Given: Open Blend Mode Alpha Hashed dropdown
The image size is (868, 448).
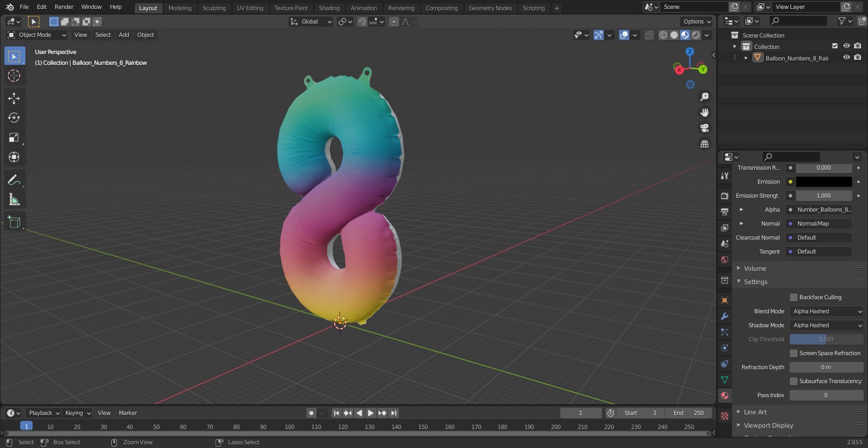Looking at the screenshot, I should tap(827, 311).
